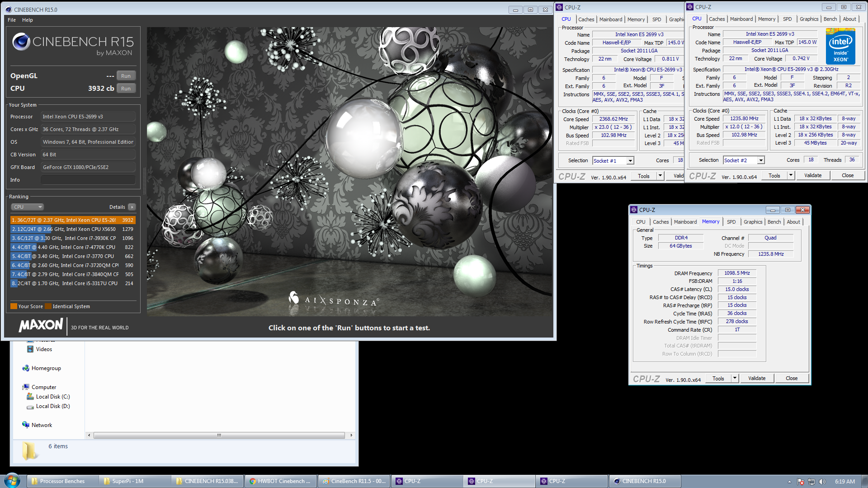This screenshot has height=488, width=868.
Task: Switch to Caches tab in Socket #1 CPU-Z
Action: pyautogui.click(x=586, y=19)
